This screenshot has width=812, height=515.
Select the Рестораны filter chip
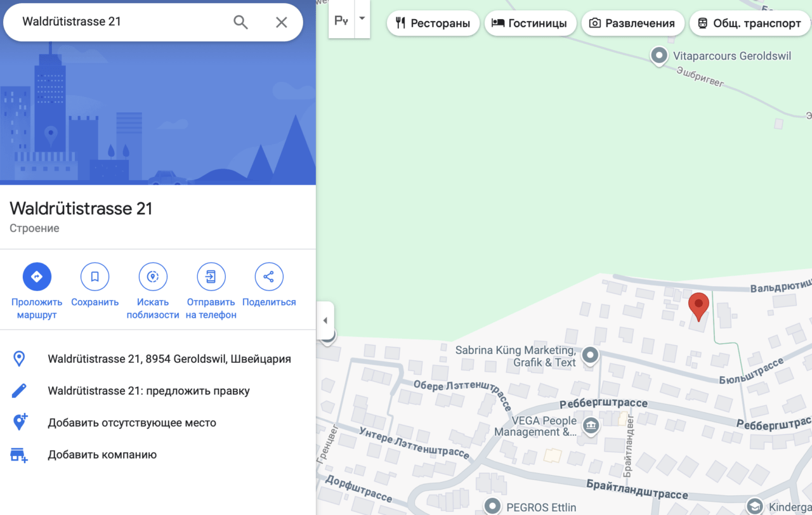[x=433, y=23]
